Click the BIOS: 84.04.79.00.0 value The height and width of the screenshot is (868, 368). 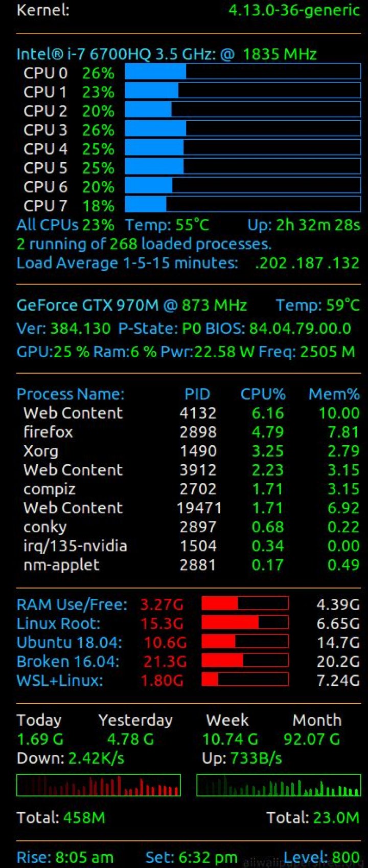(x=279, y=328)
